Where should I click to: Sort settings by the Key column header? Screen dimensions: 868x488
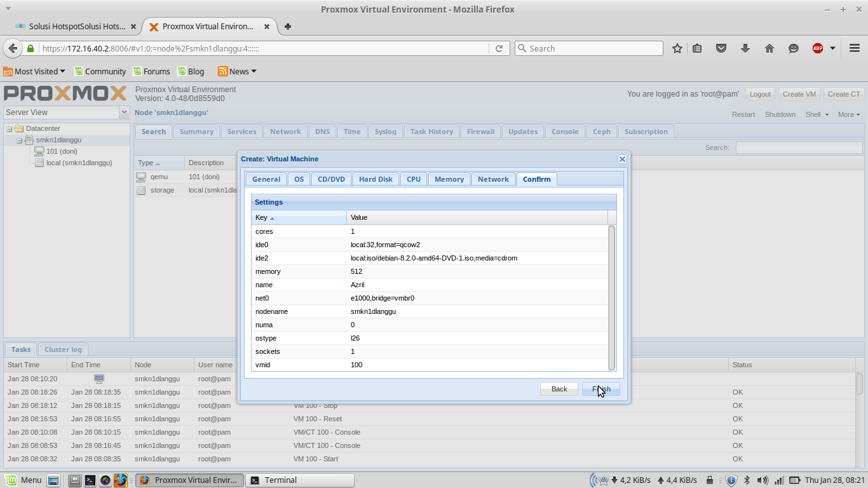[299, 217]
